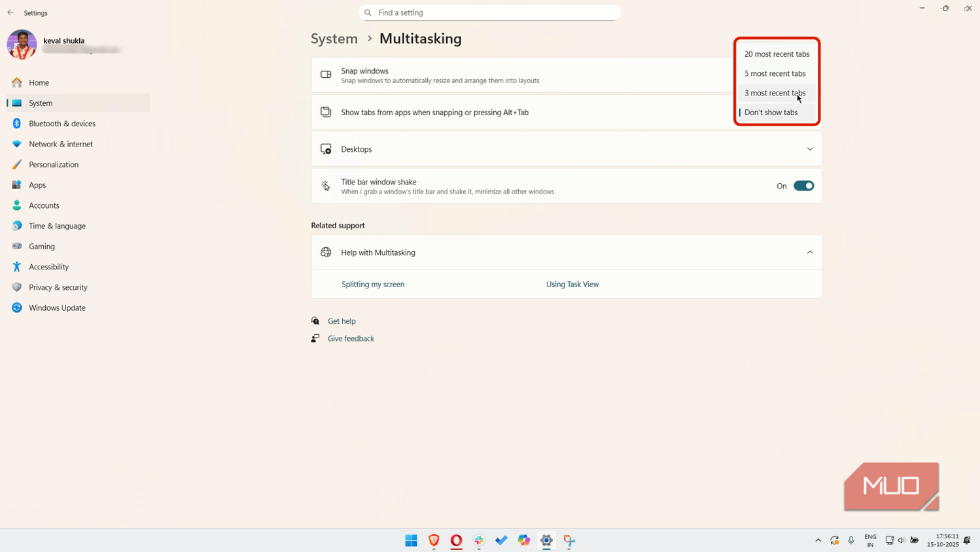
Task: Show hidden system tray icons
Action: 818,540
